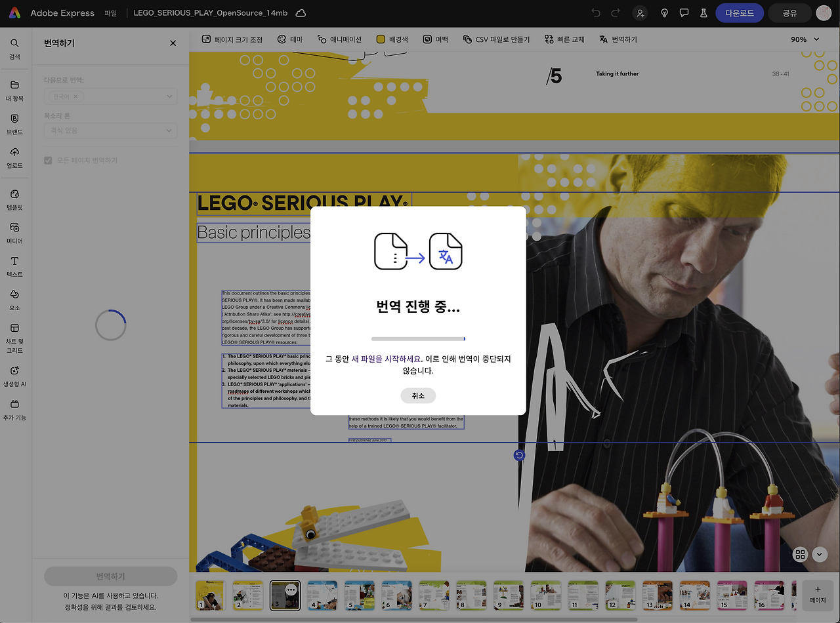
Task: Click the file name LEGO_SERIOUS_PLAY_OpenSource_14mb
Action: pyautogui.click(x=210, y=13)
